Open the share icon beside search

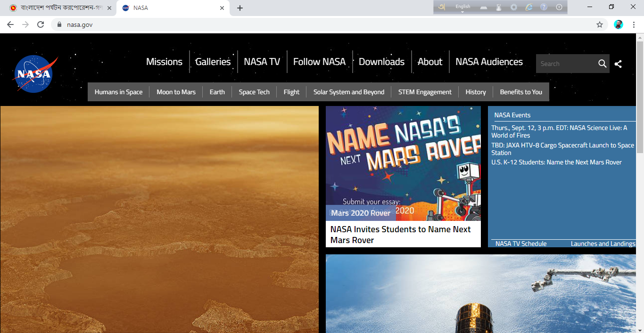coord(618,64)
